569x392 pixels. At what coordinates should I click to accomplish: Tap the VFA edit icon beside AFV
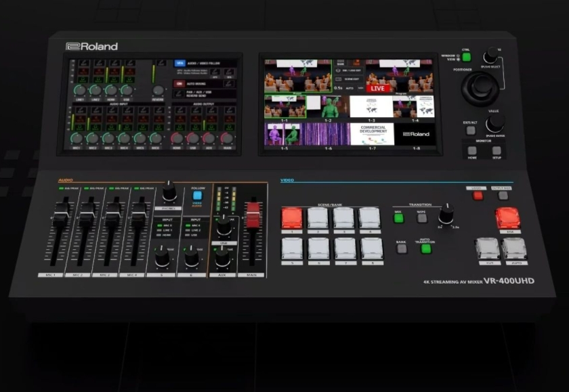[x=230, y=72]
